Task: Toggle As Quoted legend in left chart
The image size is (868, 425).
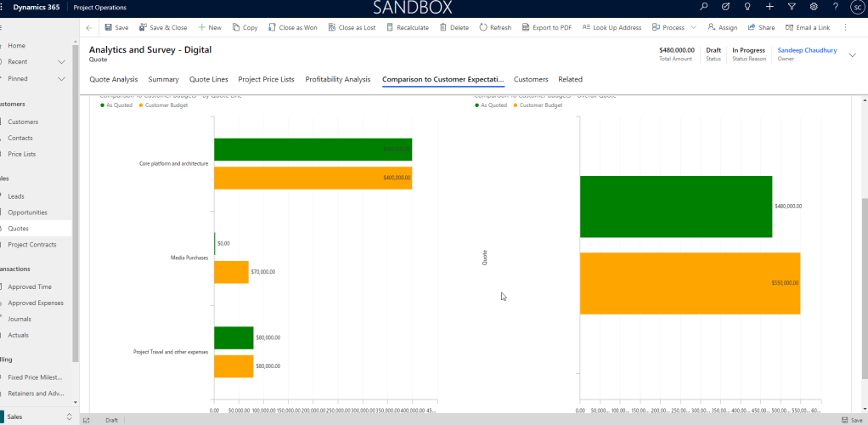Action: [118, 105]
